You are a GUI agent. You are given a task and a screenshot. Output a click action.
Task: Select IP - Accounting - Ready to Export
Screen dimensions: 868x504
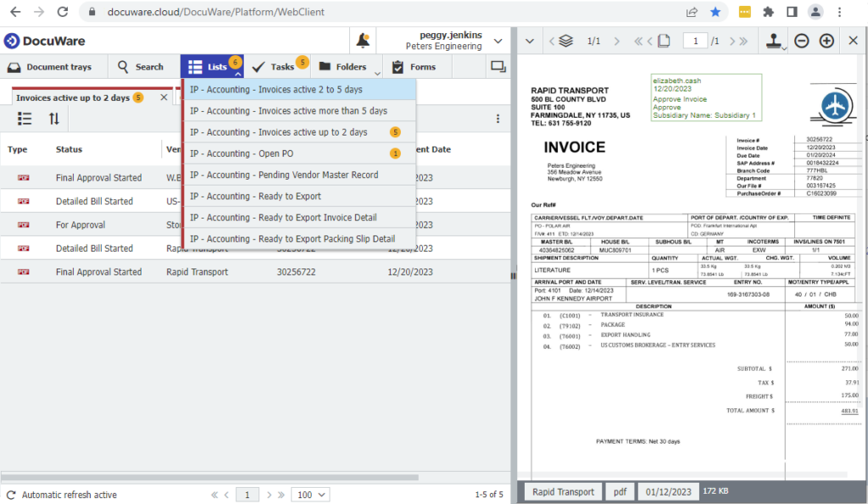(x=299, y=197)
